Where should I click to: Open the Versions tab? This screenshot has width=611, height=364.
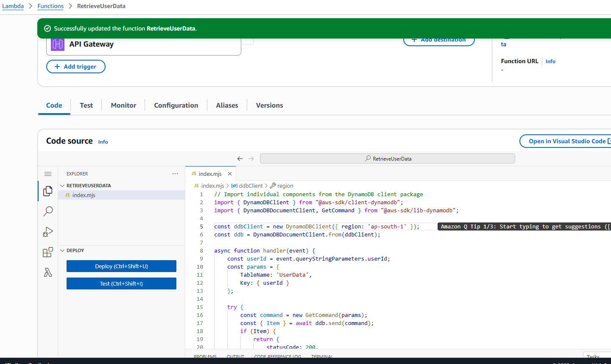269,105
